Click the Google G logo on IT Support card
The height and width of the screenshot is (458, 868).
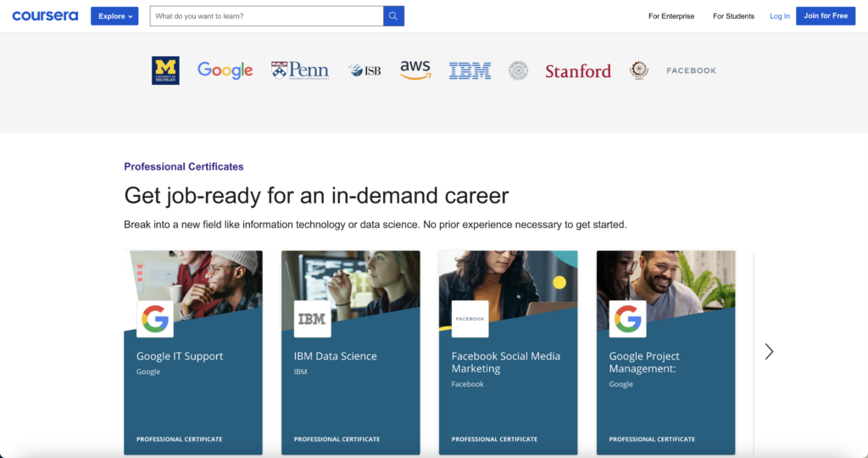coord(155,319)
